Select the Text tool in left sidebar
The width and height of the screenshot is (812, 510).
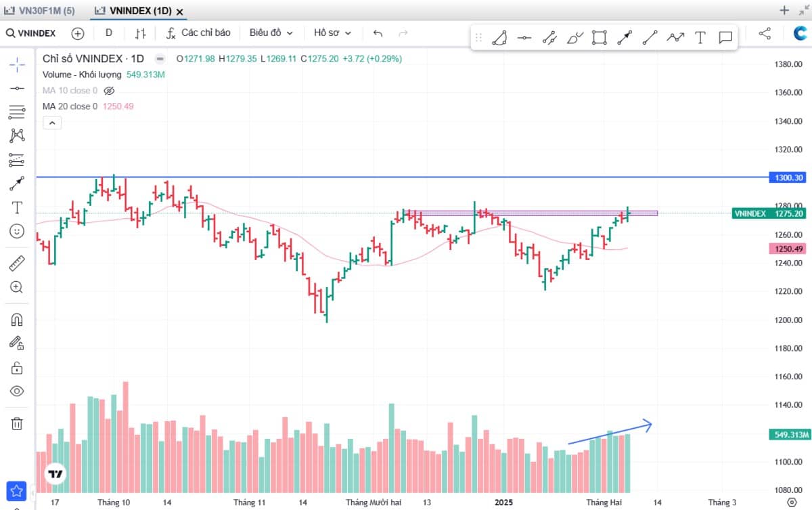pyautogui.click(x=17, y=207)
